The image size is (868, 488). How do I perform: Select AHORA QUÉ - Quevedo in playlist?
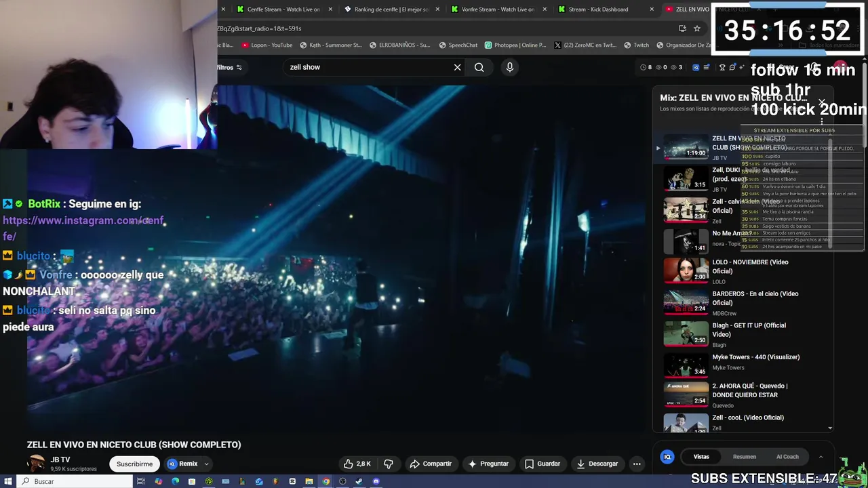pyautogui.click(x=743, y=395)
